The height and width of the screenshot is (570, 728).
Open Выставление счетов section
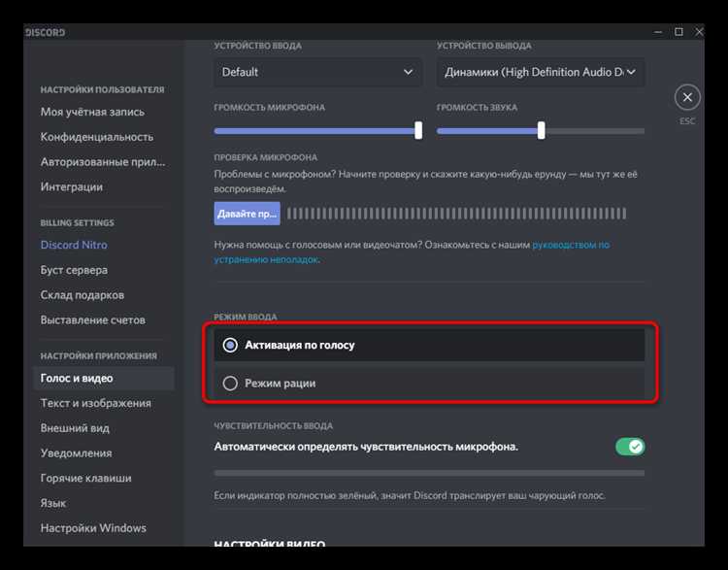93,320
